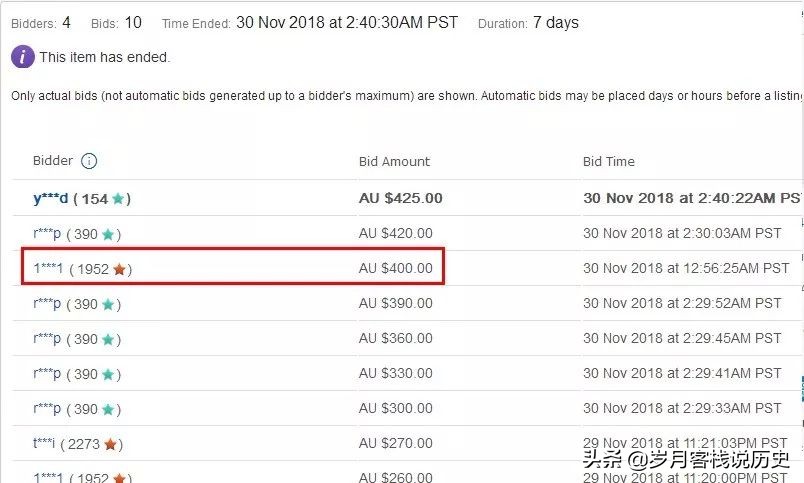
Task: Click the Bidder column header text
Action: pos(53,161)
